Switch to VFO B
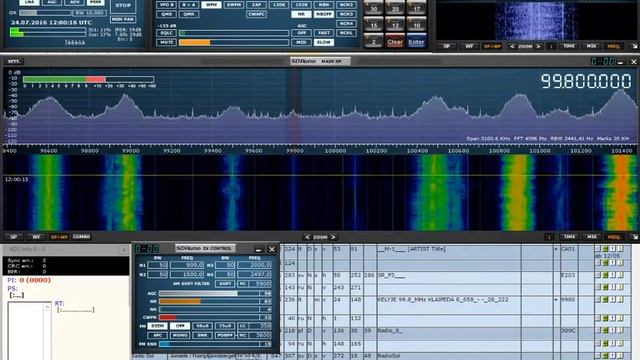The height and width of the screenshot is (360, 640). tap(167, 5)
